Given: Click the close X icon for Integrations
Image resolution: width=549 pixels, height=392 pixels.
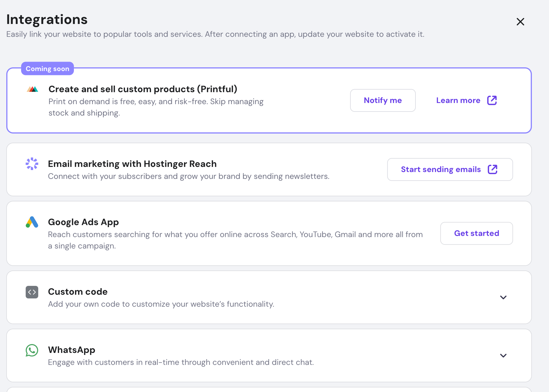Looking at the screenshot, I should click(520, 21).
